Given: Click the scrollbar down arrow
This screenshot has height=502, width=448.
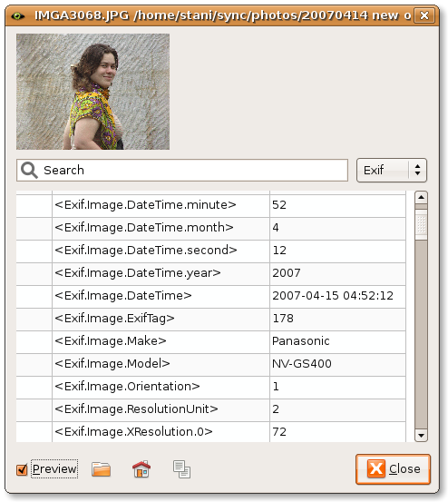Looking at the screenshot, I should click(421, 436).
